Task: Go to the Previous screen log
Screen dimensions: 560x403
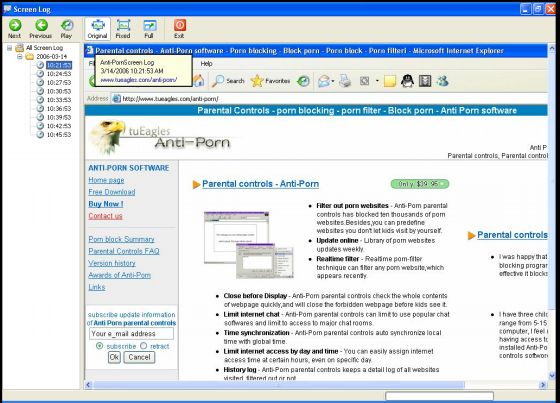Action: tap(41, 29)
